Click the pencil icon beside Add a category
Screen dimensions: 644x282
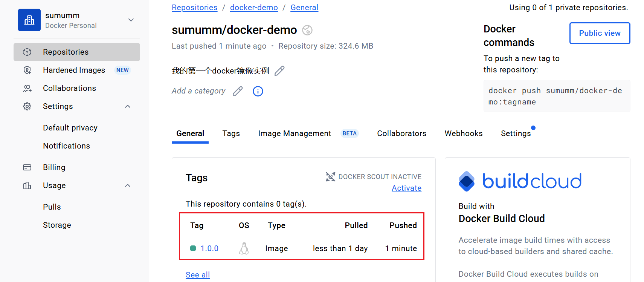tap(238, 91)
